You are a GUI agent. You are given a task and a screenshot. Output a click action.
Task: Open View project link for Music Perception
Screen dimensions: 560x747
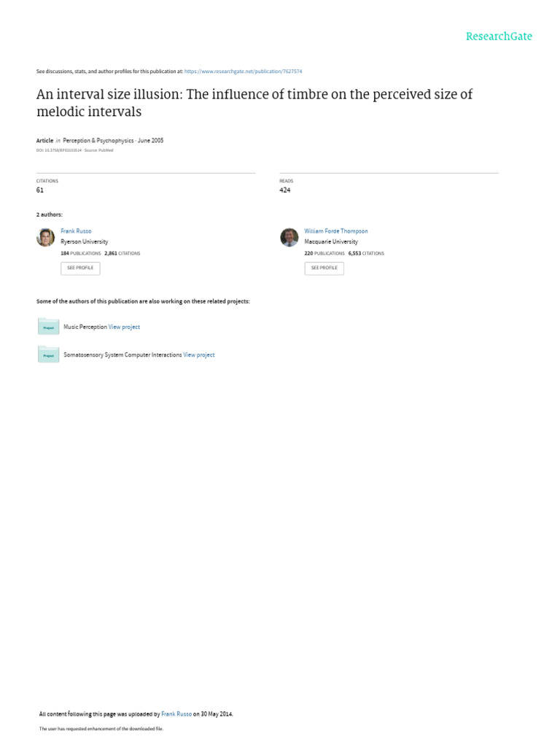coord(124,327)
